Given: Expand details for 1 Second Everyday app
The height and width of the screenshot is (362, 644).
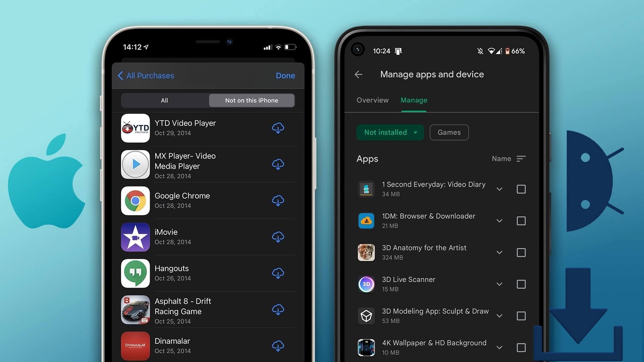Looking at the screenshot, I should (x=499, y=189).
